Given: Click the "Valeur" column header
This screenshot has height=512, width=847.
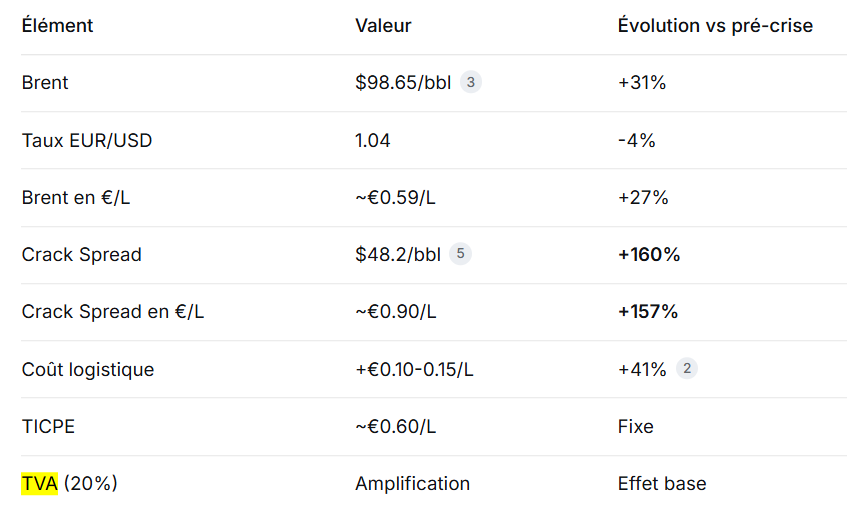Looking at the screenshot, I should click(383, 26).
